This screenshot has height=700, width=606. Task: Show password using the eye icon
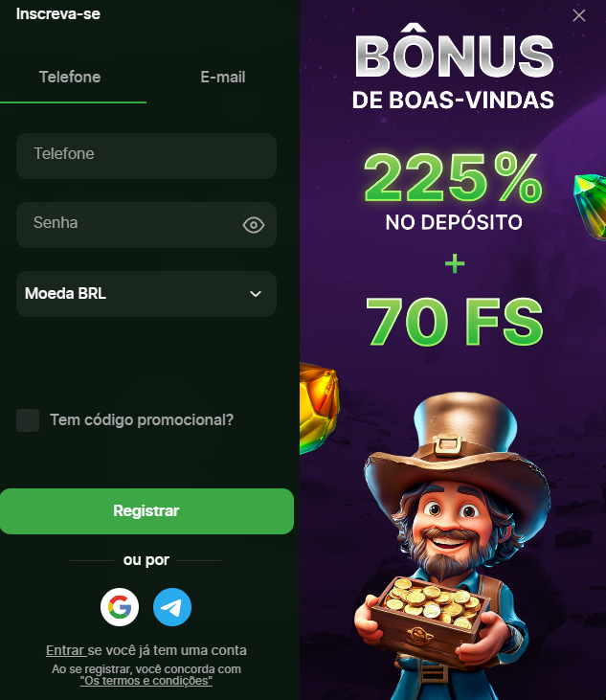coord(254,225)
